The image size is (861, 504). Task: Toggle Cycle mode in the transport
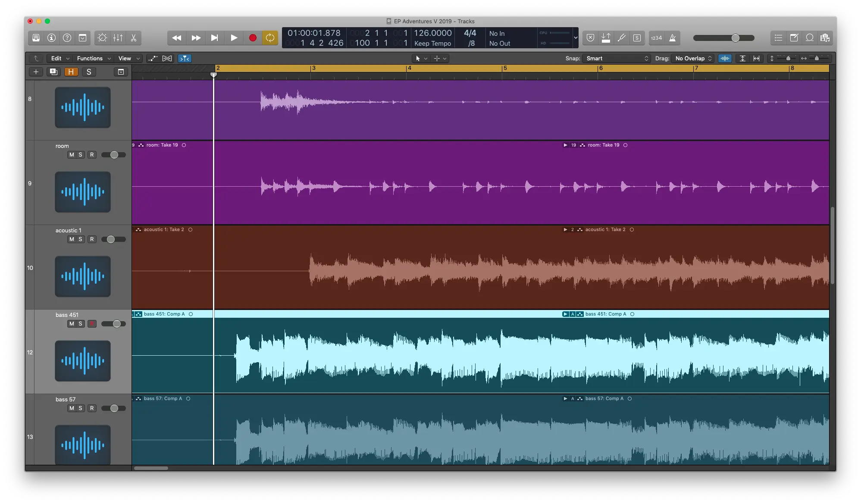[270, 38]
